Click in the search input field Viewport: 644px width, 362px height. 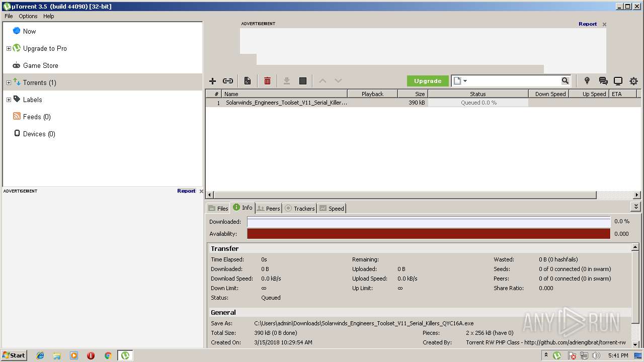[x=515, y=81]
